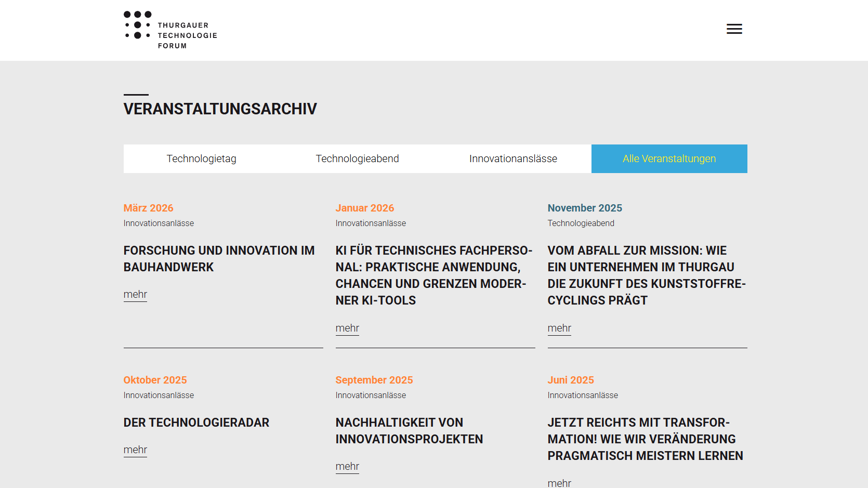Open 'mehr' under KI für technisches Fachpersonal
Screen dimensions: 868x488
click(x=347, y=328)
